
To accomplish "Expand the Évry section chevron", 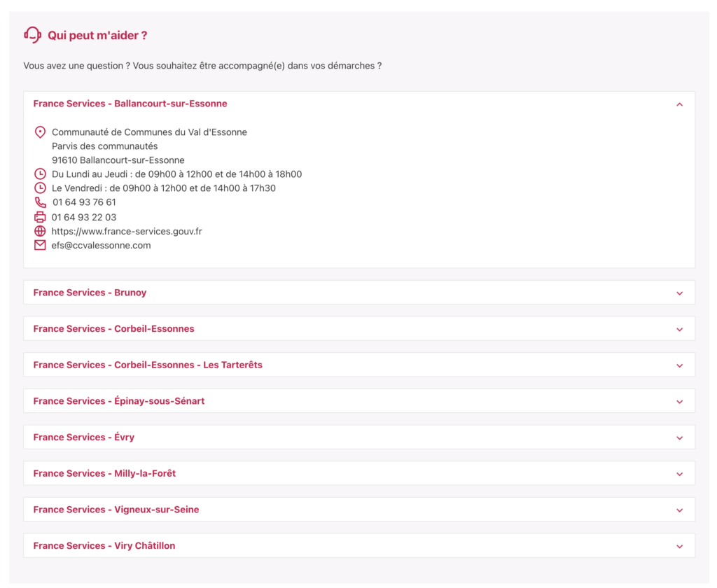I will (x=679, y=437).
